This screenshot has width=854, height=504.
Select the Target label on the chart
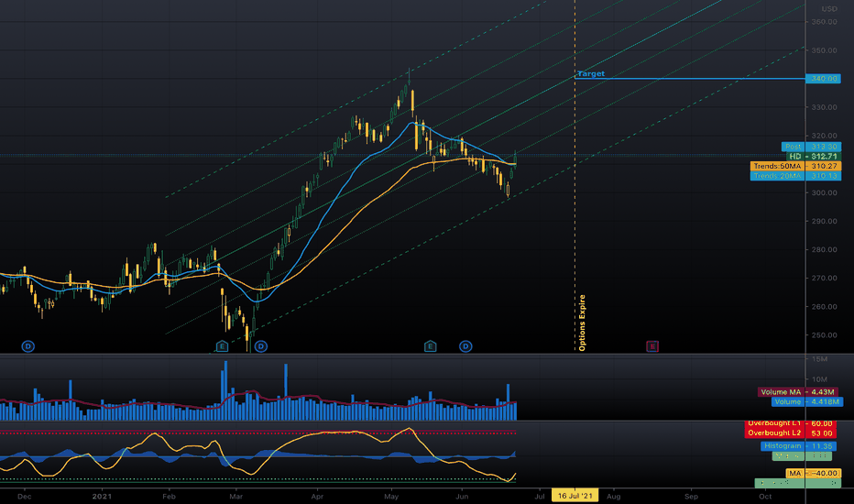[x=591, y=73]
